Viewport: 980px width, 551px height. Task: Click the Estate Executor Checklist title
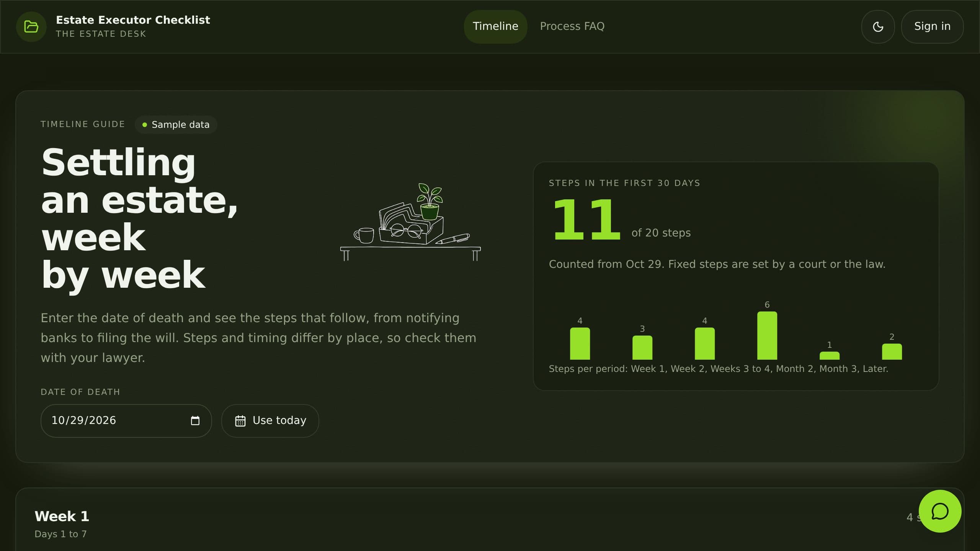point(133,20)
